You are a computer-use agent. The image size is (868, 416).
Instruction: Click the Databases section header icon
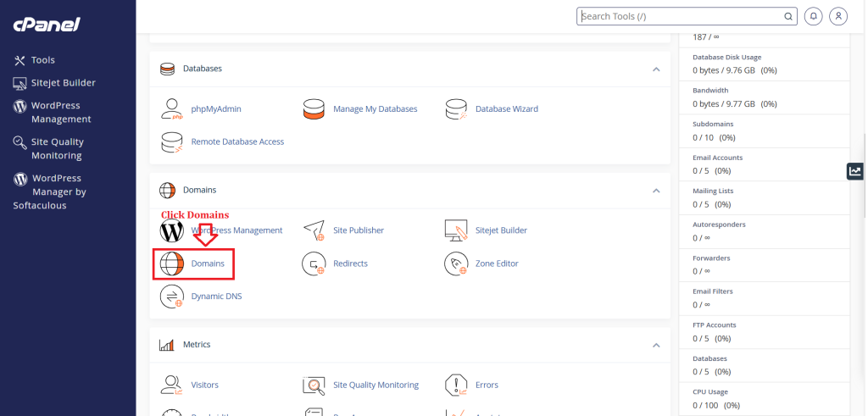(x=167, y=69)
